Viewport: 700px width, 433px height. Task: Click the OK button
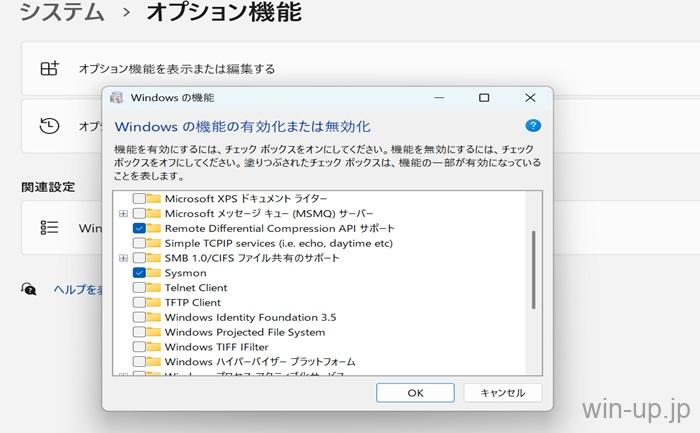(416, 393)
